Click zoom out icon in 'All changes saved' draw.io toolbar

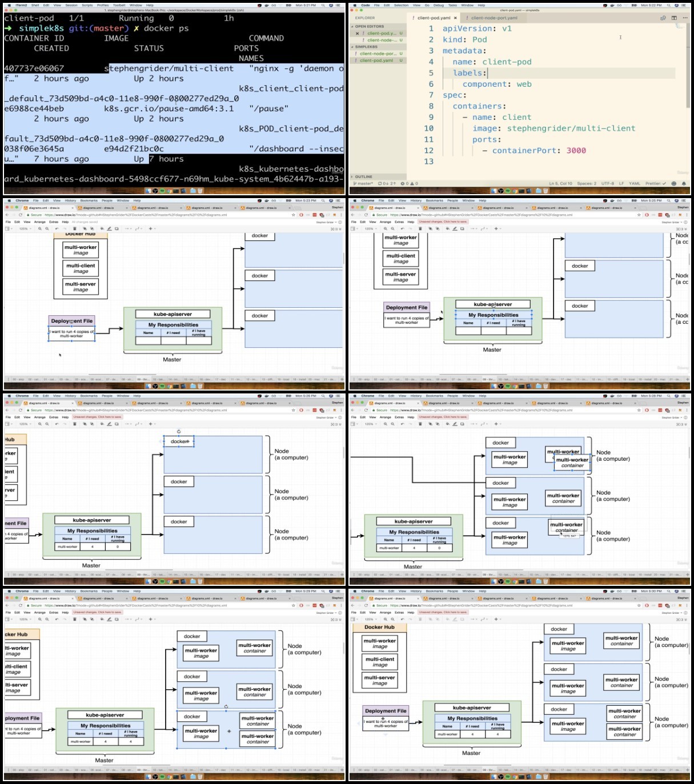(47, 228)
